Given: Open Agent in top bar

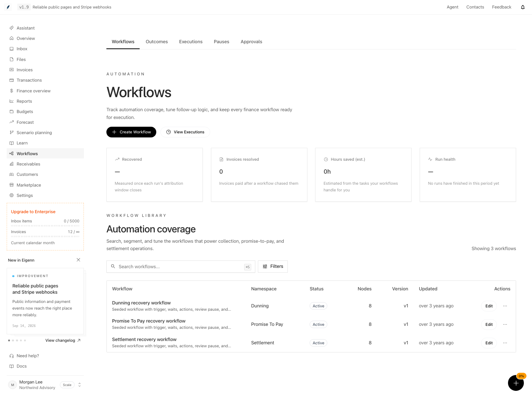Looking at the screenshot, I should click(452, 7).
